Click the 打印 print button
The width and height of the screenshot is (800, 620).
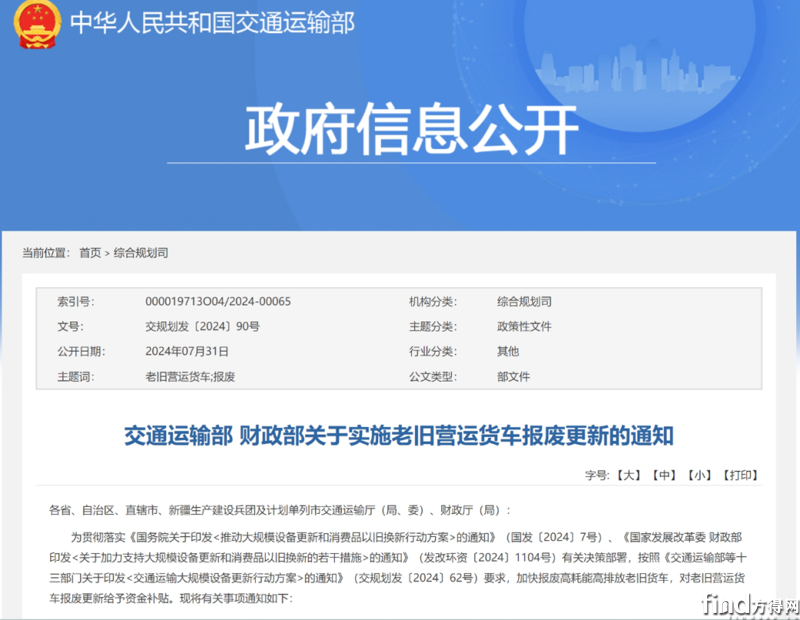[740, 476]
